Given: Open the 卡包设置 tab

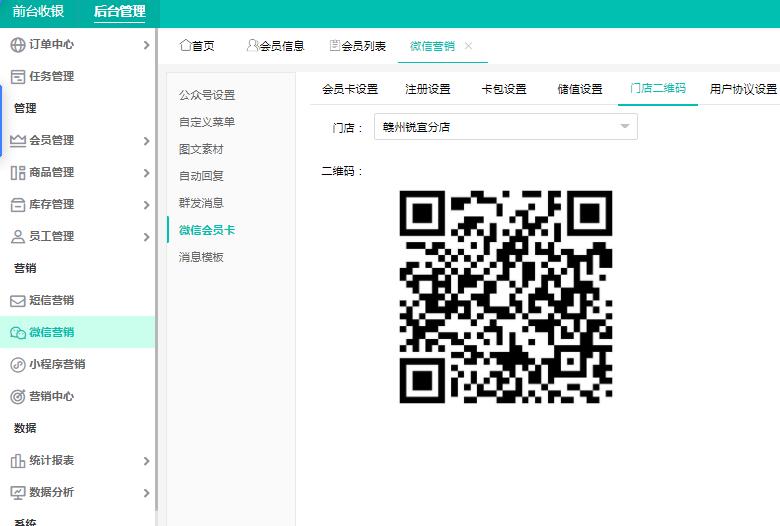Looking at the screenshot, I should coord(504,89).
